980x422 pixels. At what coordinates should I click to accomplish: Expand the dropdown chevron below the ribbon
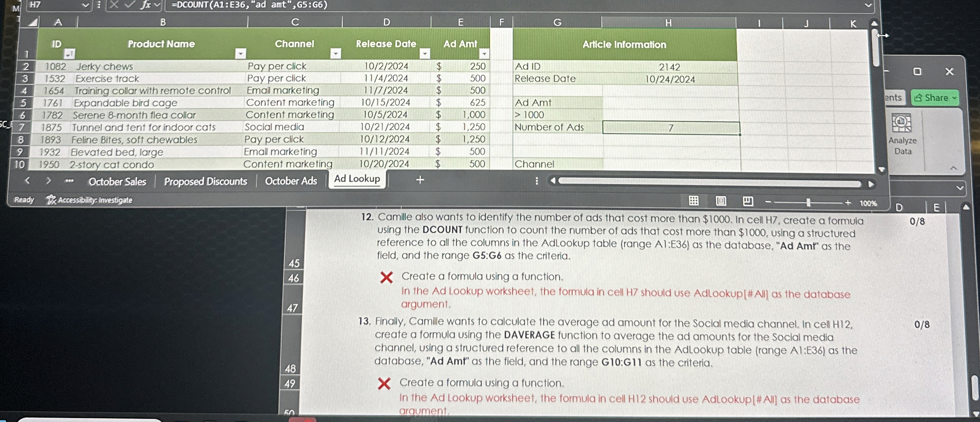960,187
